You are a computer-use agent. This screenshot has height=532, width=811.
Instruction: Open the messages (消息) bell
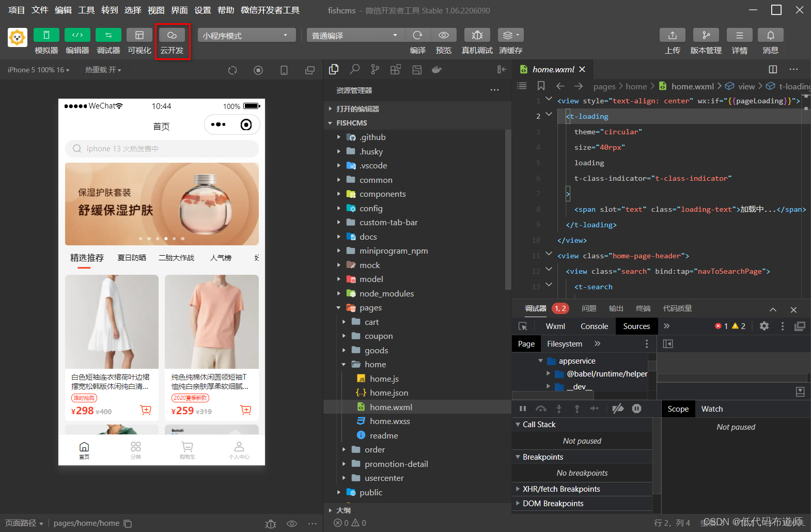[771, 35]
